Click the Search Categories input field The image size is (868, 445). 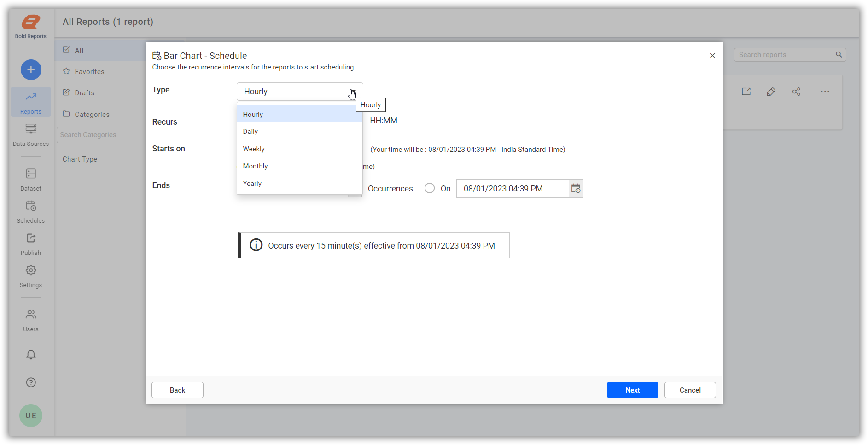coord(101,134)
